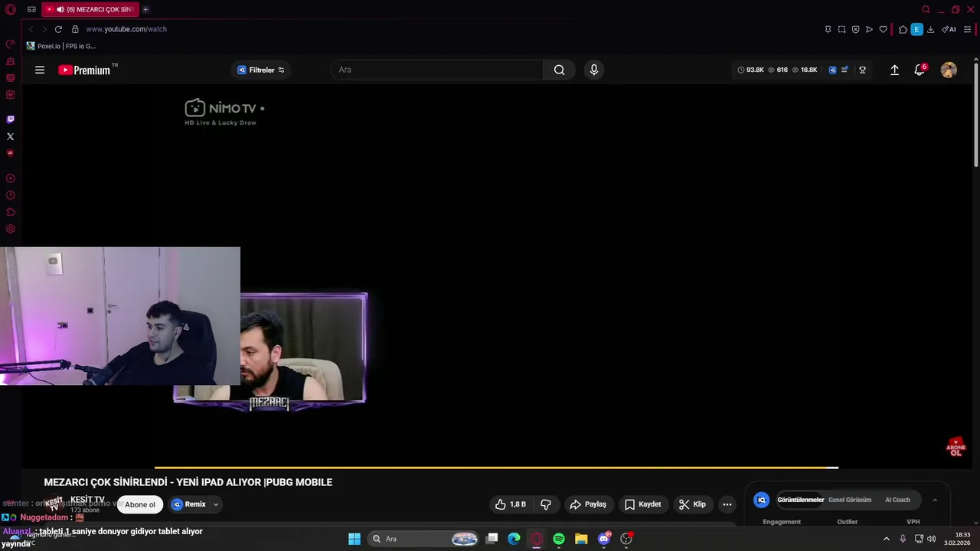
Task: Open vidIQ trophy achievements icon
Action: point(862,70)
